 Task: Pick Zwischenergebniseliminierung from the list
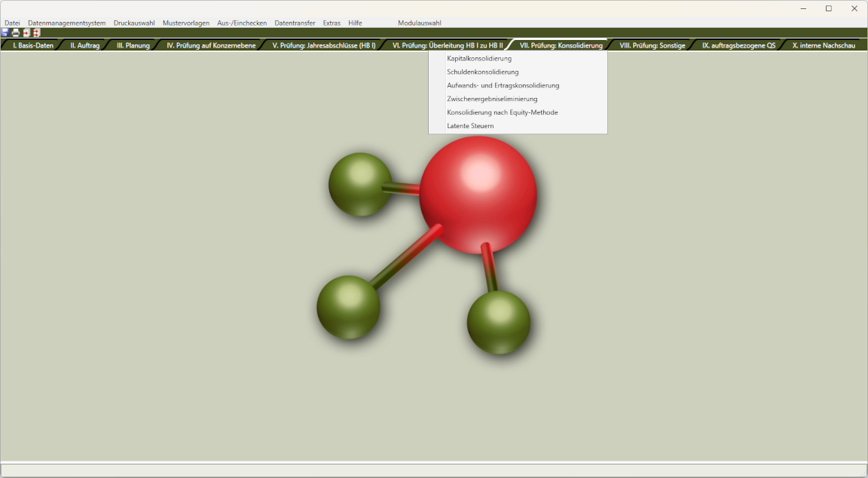click(x=492, y=99)
